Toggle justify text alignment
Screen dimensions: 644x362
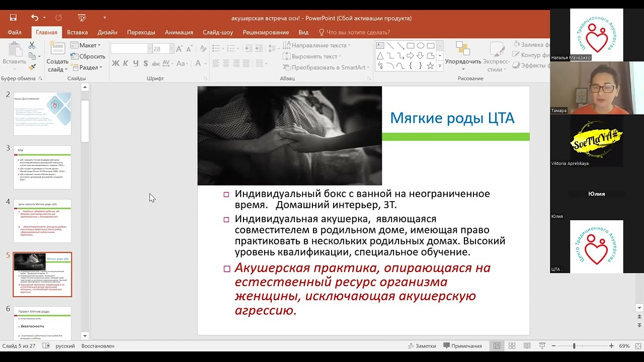246,63
